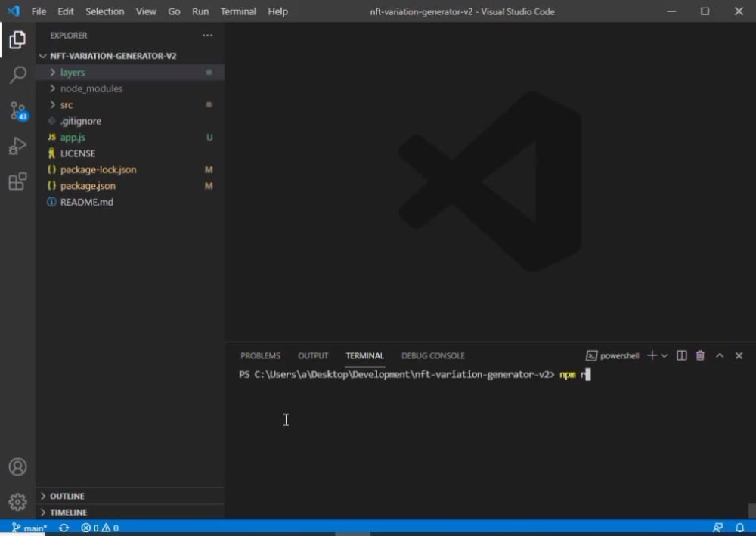Add a new terminal with plus icon
756x536 pixels.
point(652,355)
